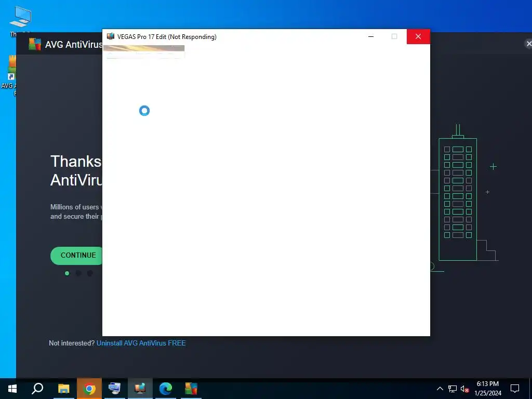The width and height of the screenshot is (532, 399).
Task: Select the third carousel dot in AVG
Action: pos(90,273)
